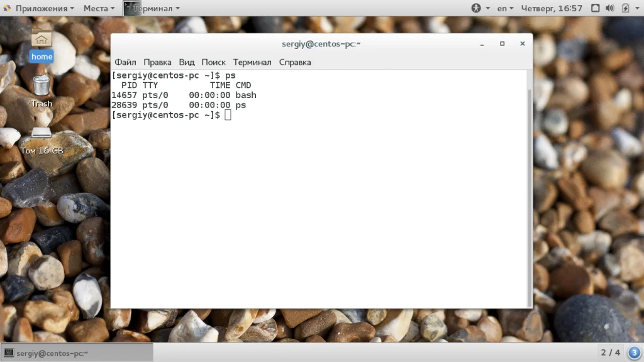Screen dimensions: 644x362
Task: Open the Правка menu in terminal
Action: click(x=157, y=62)
